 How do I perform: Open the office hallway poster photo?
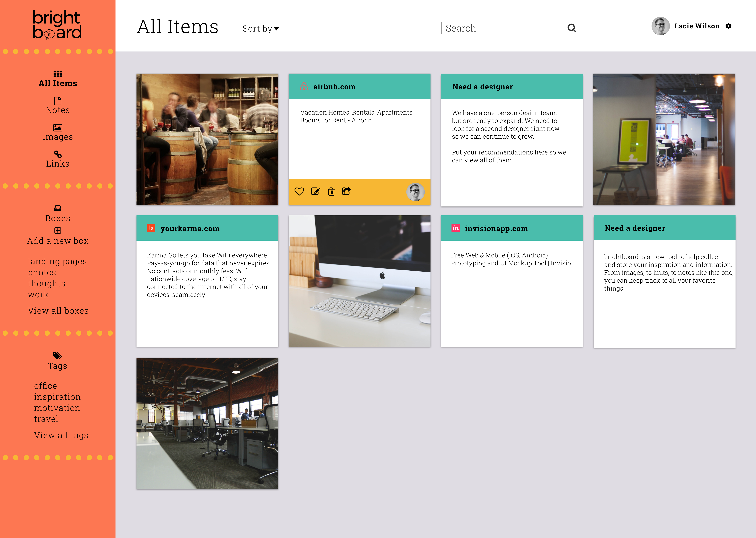(664, 139)
